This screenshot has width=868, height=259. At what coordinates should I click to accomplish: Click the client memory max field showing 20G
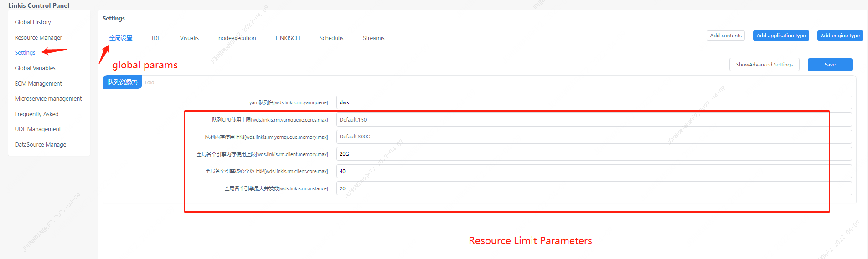pyautogui.click(x=594, y=154)
